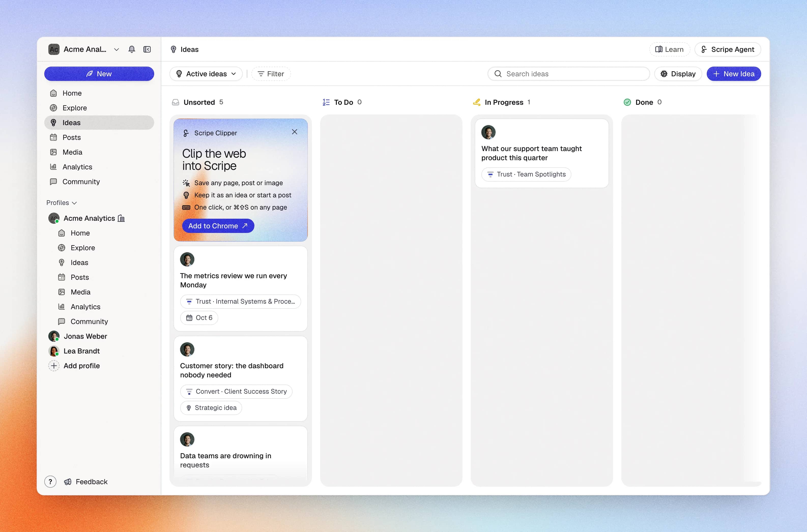Collapse the sidebar panel icon
This screenshot has height=532, width=807.
(147, 49)
